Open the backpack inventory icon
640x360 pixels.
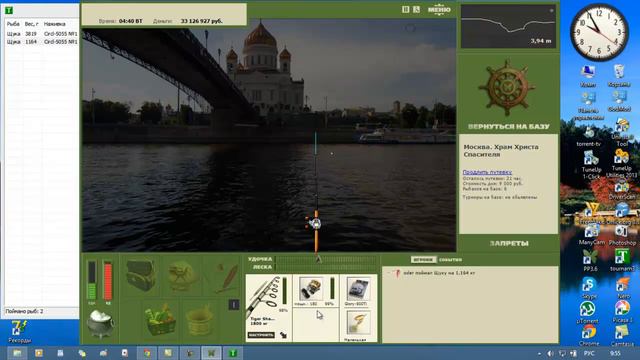(140, 276)
